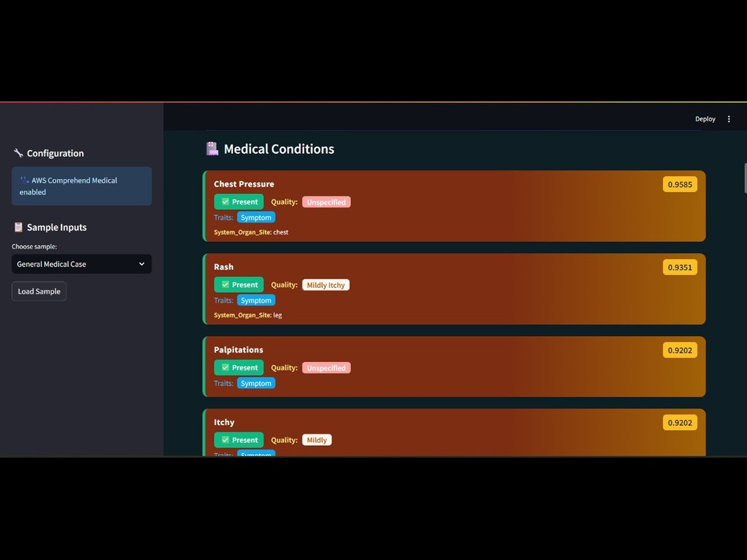This screenshot has width=747, height=560.
Task: Click the Symptom trait tag on Palpitations
Action: point(255,383)
